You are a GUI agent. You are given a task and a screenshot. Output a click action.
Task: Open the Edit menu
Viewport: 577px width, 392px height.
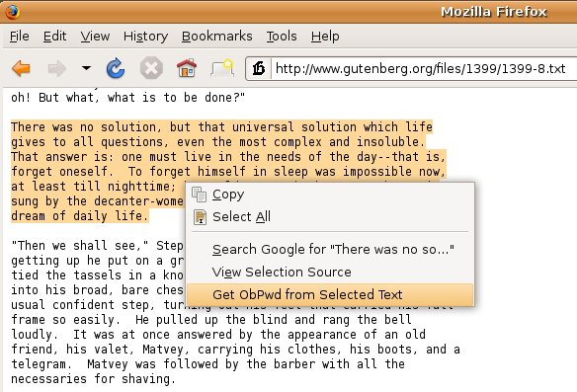tap(54, 36)
